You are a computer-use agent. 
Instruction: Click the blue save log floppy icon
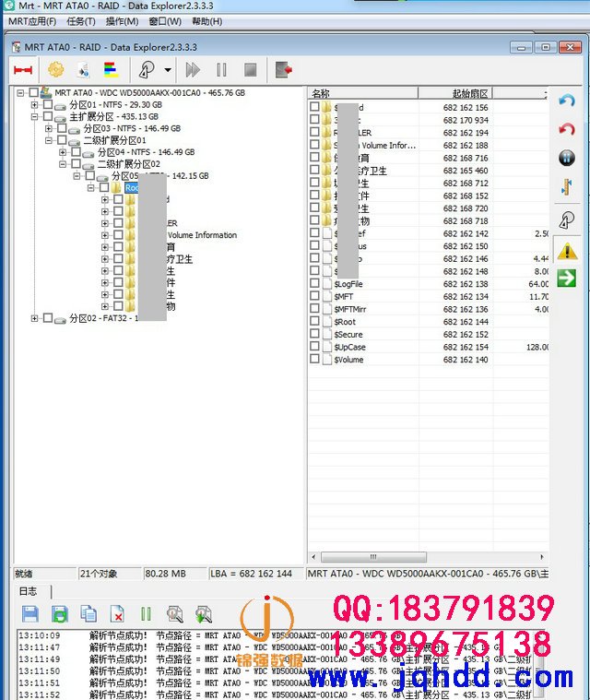pos(29,614)
